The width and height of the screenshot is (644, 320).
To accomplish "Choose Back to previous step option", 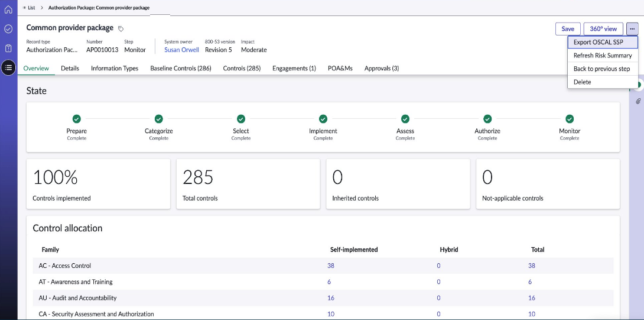I will click(x=603, y=69).
